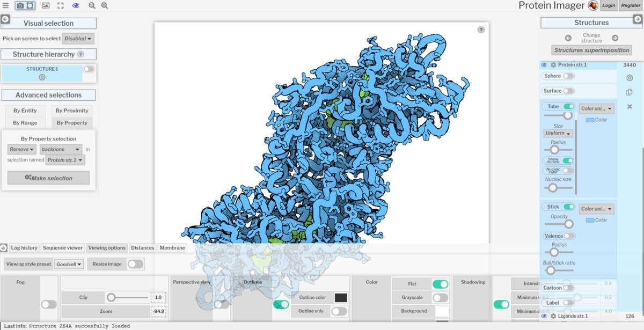Toggle STRUCTURE 1 switch
The image size is (644, 330).
click(x=89, y=69)
